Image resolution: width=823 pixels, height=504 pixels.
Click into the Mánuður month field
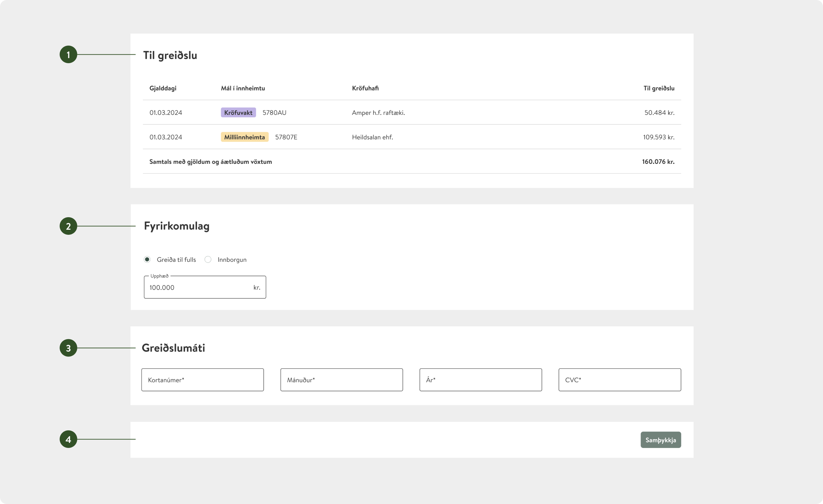pos(341,380)
